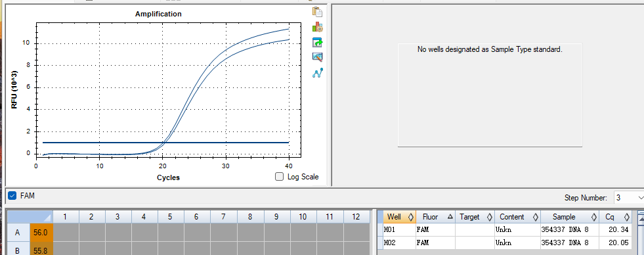644x255 pixels.
Task: Click the Amplification chart title
Action: tap(158, 14)
